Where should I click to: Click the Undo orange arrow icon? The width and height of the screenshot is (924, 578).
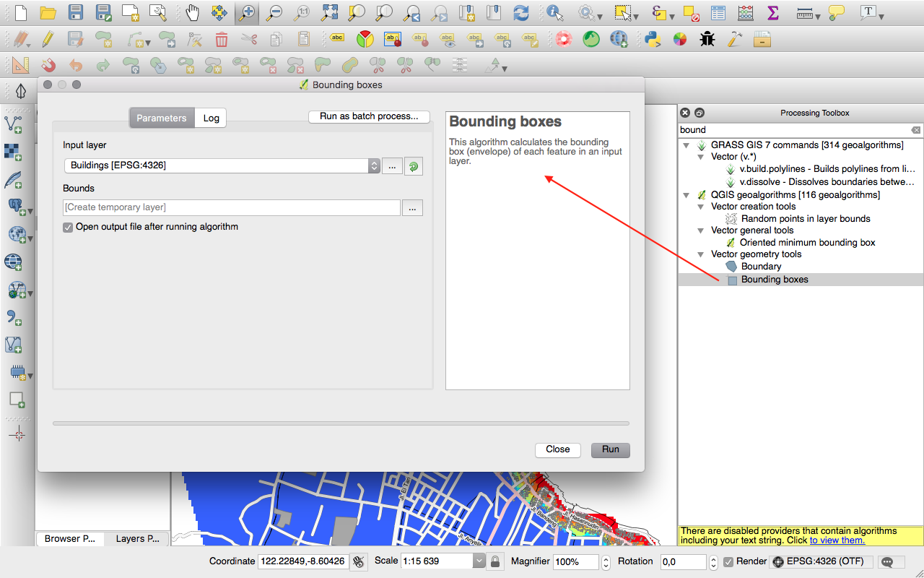click(75, 66)
